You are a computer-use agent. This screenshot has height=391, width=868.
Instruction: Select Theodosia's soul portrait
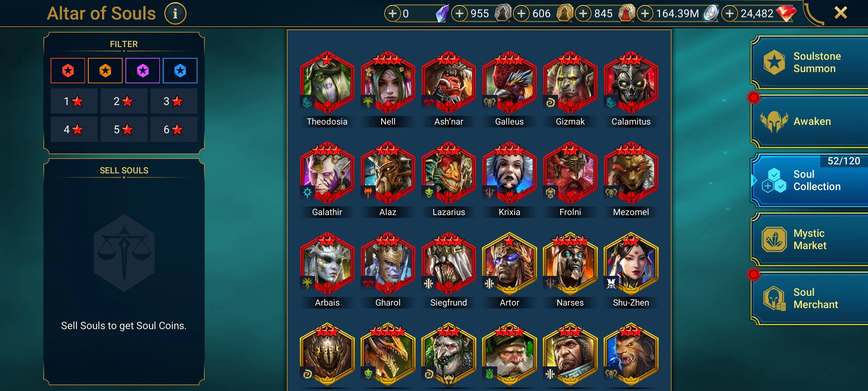point(327,83)
